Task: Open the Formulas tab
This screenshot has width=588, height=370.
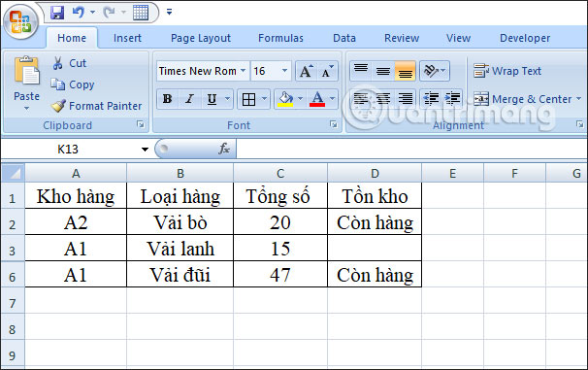Action: point(280,38)
